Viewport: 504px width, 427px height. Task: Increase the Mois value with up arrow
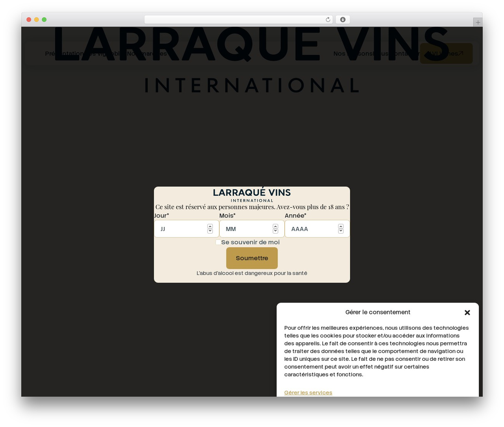[x=275, y=226]
